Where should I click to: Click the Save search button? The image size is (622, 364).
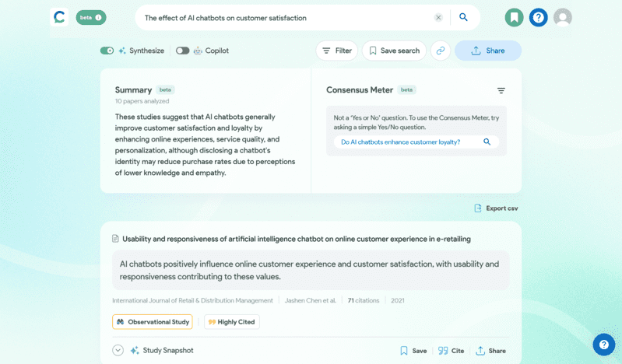pos(394,51)
